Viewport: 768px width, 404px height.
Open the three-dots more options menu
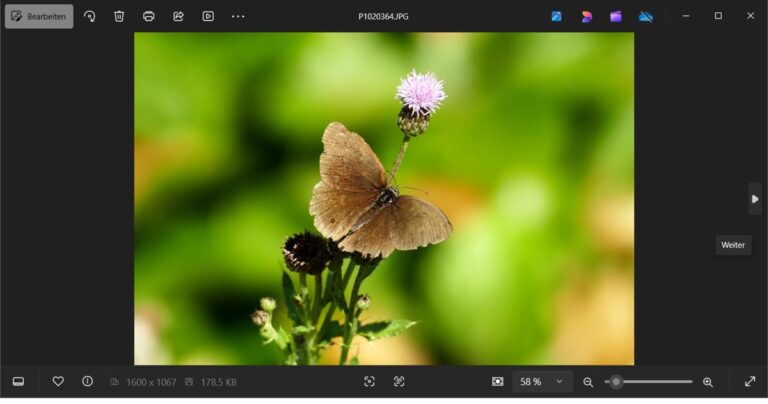238,16
